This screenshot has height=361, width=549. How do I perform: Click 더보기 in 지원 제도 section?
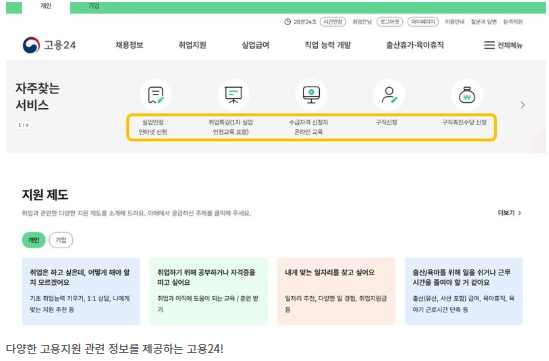pos(509,213)
